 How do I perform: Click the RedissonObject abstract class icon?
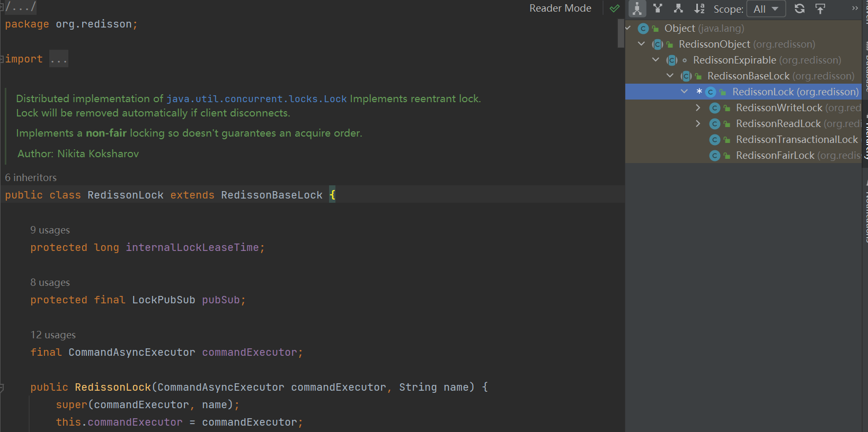(658, 44)
